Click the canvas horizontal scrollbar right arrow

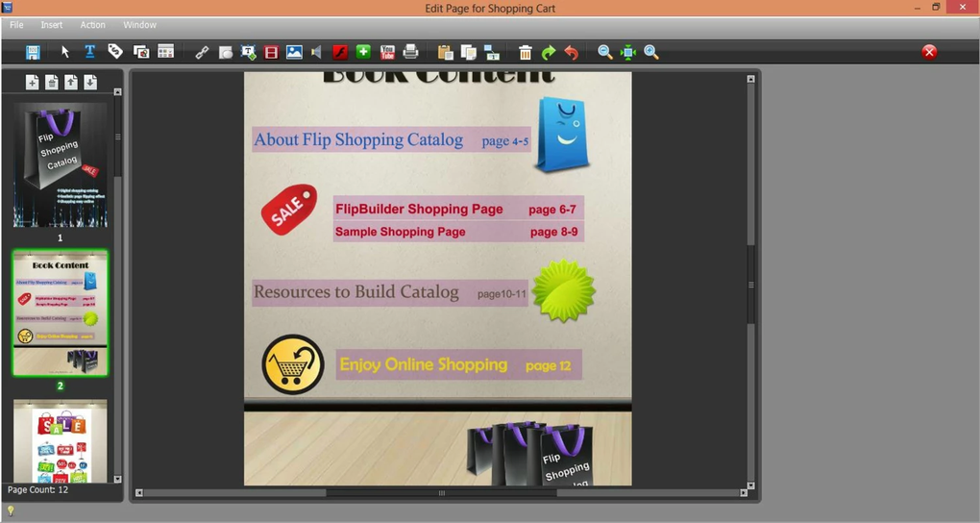(x=743, y=493)
